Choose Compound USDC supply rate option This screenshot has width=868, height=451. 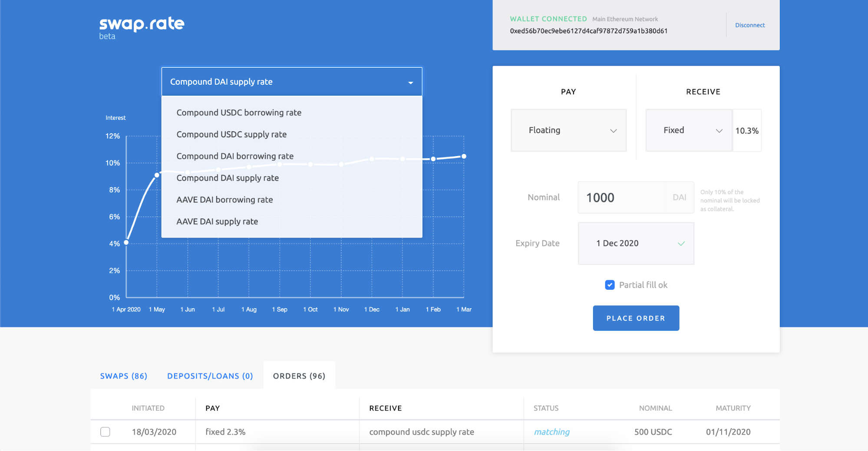pos(231,134)
